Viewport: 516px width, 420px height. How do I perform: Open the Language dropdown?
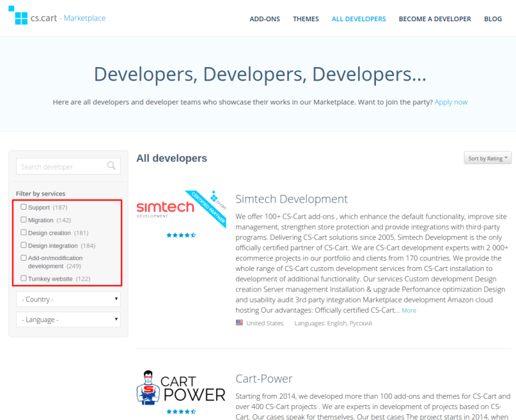(x=68, y=319)
